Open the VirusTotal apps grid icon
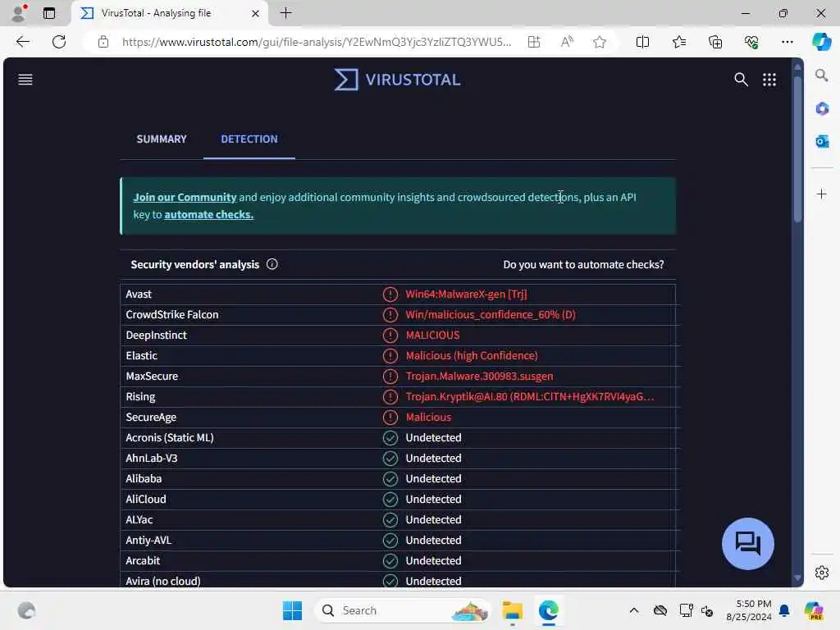 pyautogui.click(x=769, y=80)
